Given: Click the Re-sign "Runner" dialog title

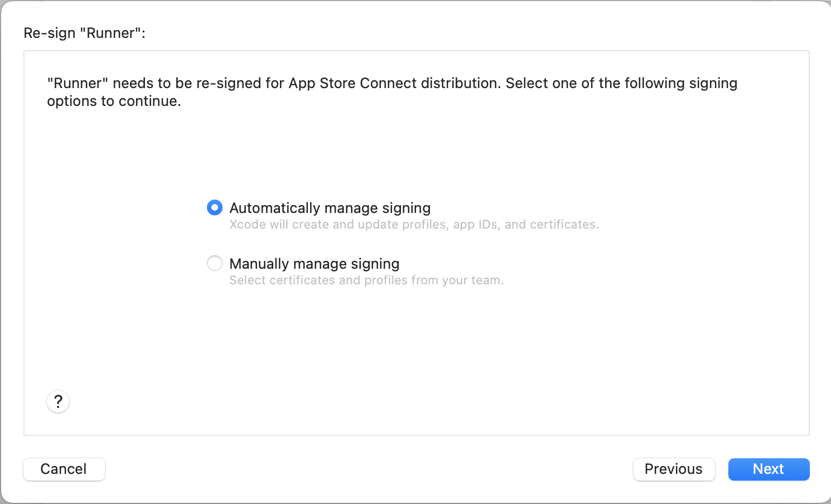Looking at the screenshot, I should pos(84,33).
